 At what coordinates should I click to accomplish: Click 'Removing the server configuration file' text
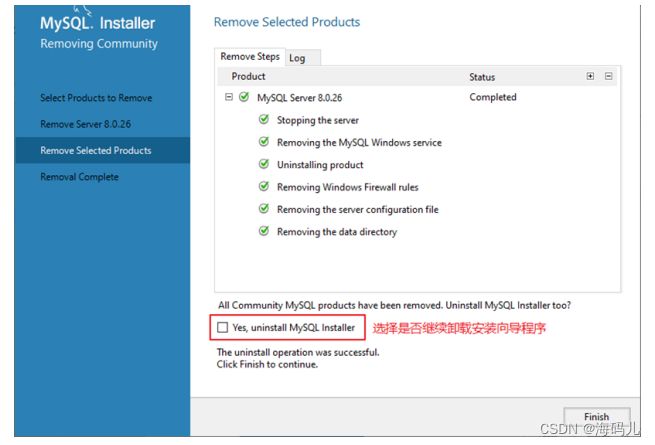coord(358,209)
